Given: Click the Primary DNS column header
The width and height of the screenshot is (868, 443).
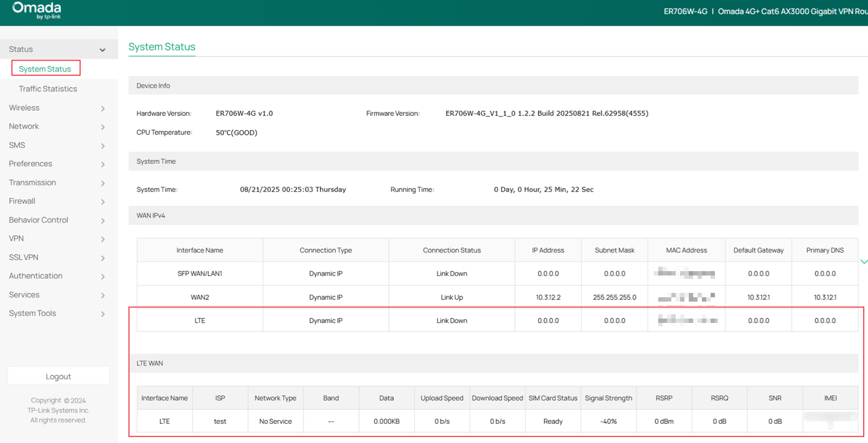Looking at the screenshot, I should pos(825,250).
